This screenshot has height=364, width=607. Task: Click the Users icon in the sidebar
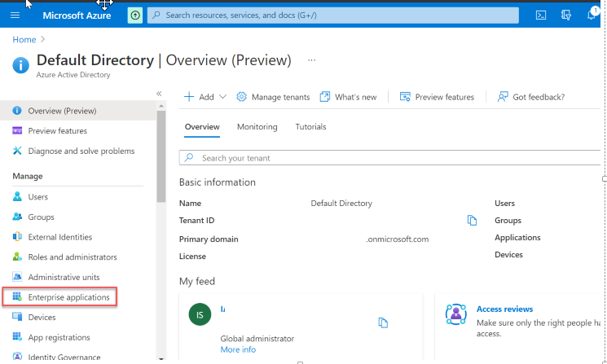click(x=17, y=196)
